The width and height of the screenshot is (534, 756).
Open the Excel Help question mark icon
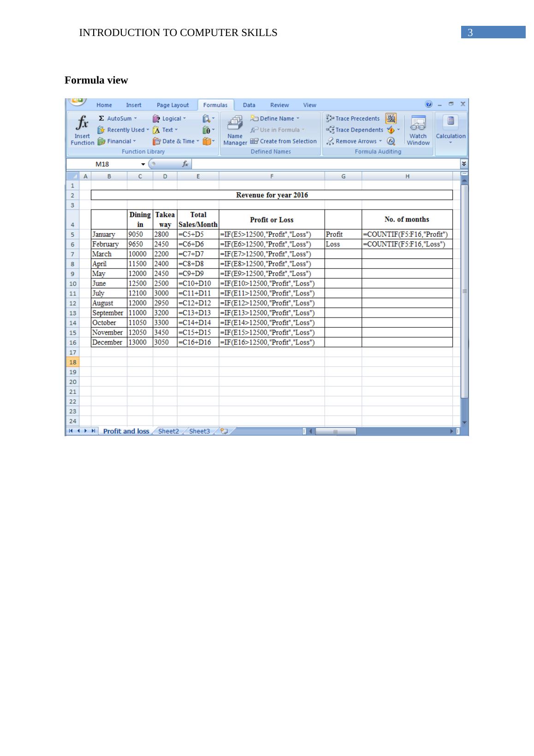pos(429,104)
